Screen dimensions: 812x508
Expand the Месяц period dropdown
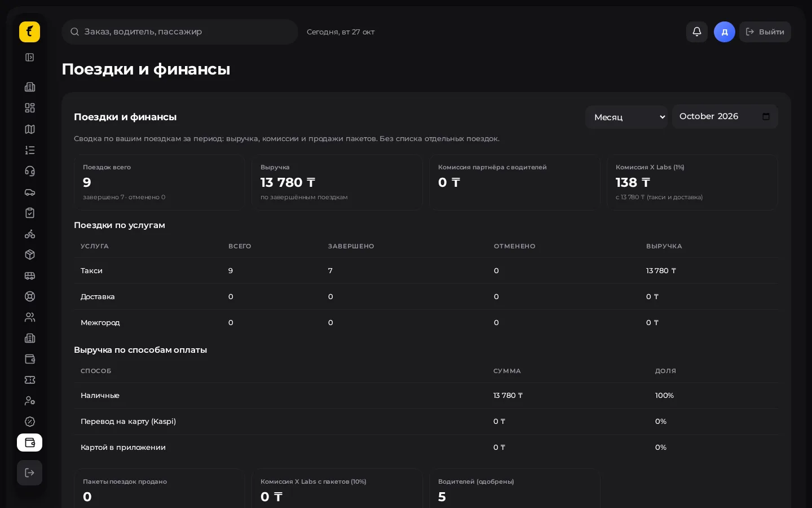tap(626, 117)
